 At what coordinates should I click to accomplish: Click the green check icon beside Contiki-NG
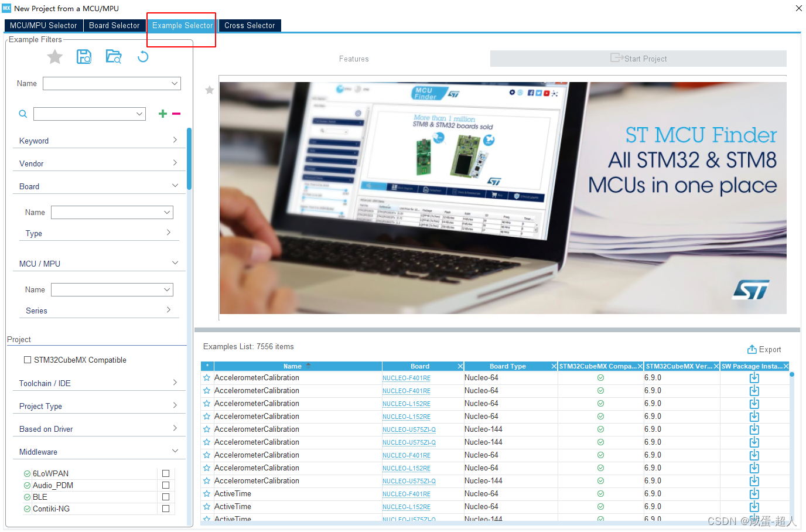[x=27, y=509]
